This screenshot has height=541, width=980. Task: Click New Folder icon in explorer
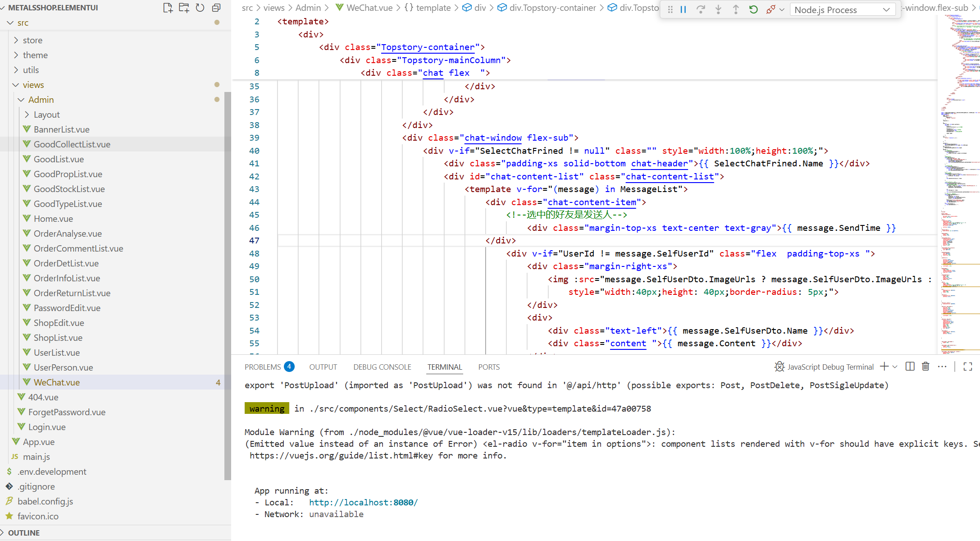(x=184, y=8)
